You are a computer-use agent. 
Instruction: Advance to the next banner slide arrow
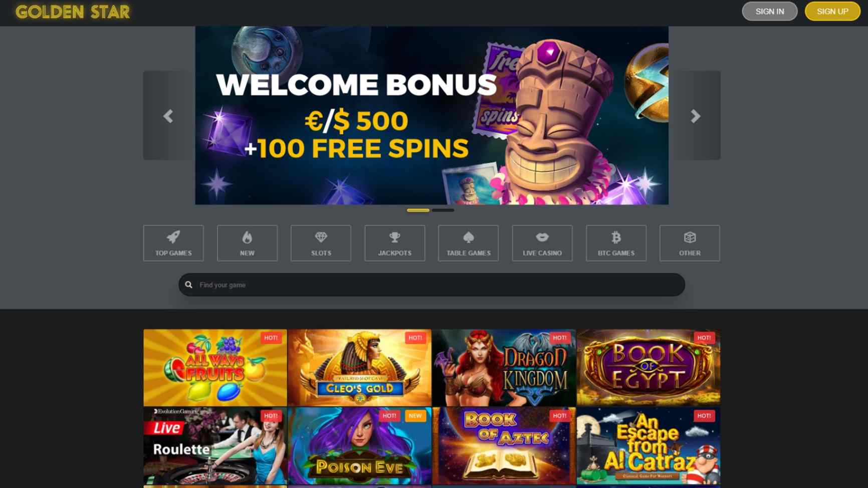695,116
